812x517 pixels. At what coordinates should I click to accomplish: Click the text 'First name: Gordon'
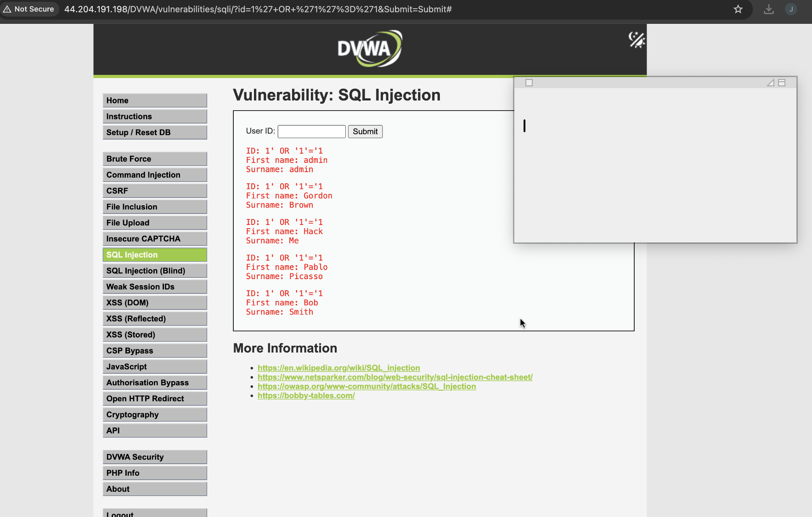289,196
